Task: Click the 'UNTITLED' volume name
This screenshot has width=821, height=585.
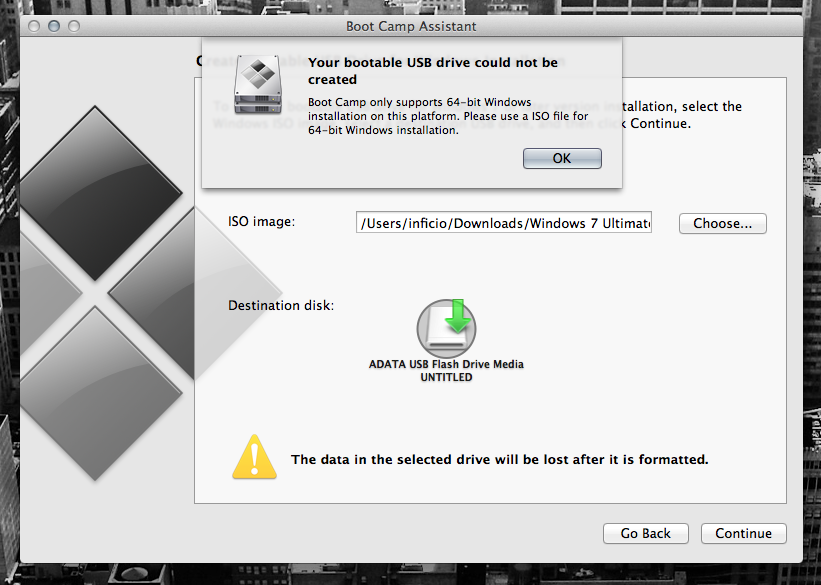Action: tap(446, 377)
